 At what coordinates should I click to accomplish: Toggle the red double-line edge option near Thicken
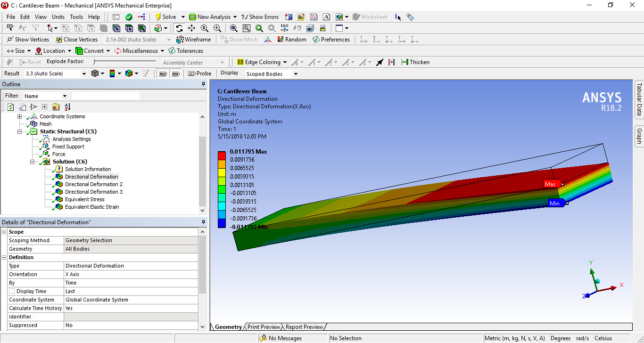click(x=391, y=62)
